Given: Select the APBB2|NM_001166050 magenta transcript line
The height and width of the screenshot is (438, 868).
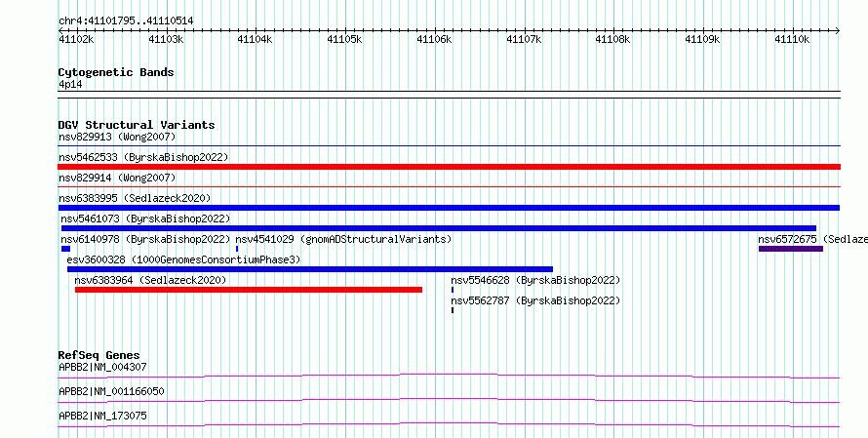Looking at the screenshot, I should point(449,400).
